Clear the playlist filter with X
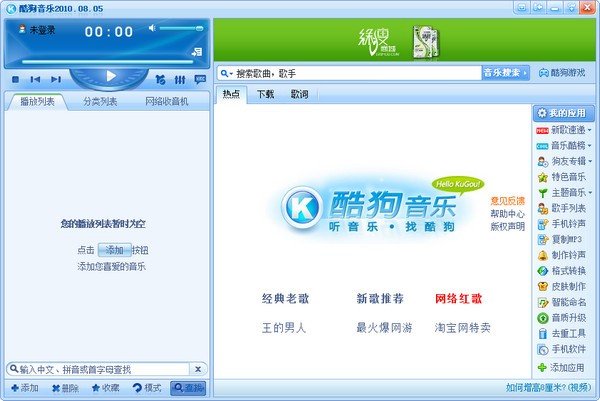This screenshot has width=600, height=401. pos(198,369)
